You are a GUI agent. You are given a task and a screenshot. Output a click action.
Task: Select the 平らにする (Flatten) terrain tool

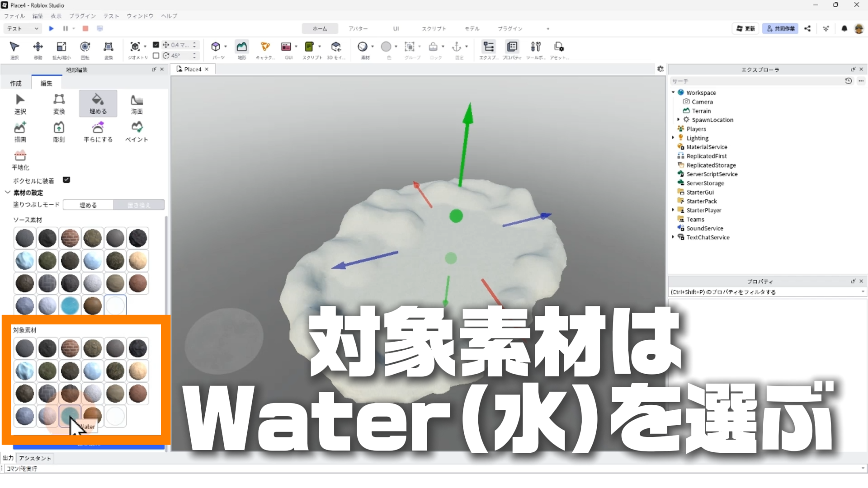point(98,131)
